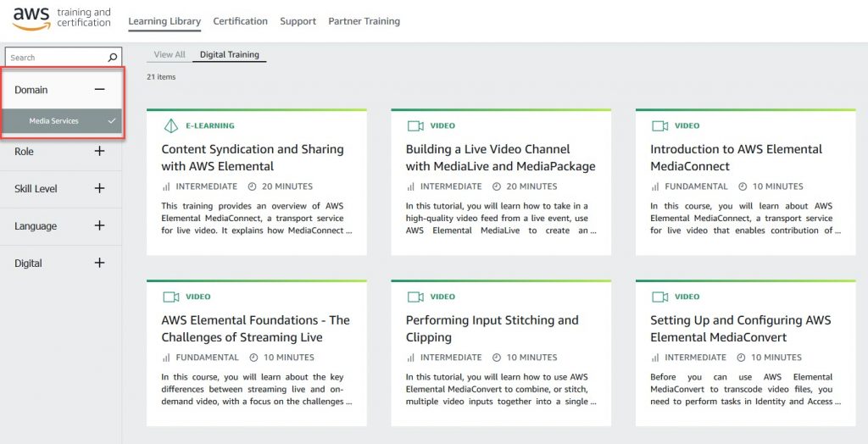The width and height of the screenshot is (868, 444).
Task: Open the Certification menu item
Action: coord(240,21)
